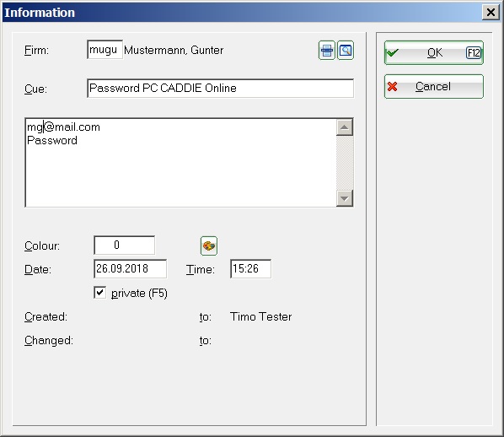This screenshot has height=437, width=504.
Task: Open the colour palette picker icon
Action: pos(209,245)
